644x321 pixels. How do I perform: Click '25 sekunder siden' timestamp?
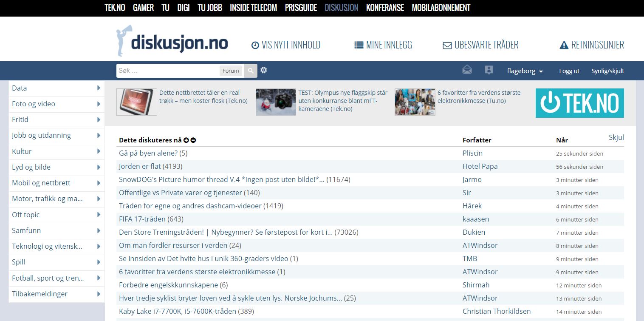579,153
